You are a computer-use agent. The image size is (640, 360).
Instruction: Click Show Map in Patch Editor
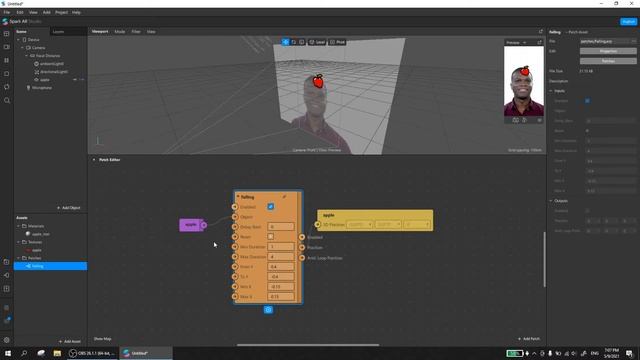click(x=102, y=339)
